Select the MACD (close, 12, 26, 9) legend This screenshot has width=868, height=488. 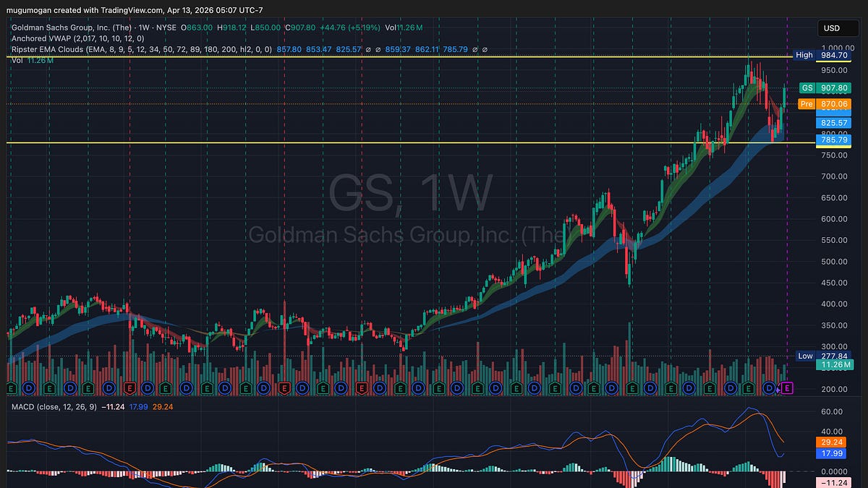(55, 408)
